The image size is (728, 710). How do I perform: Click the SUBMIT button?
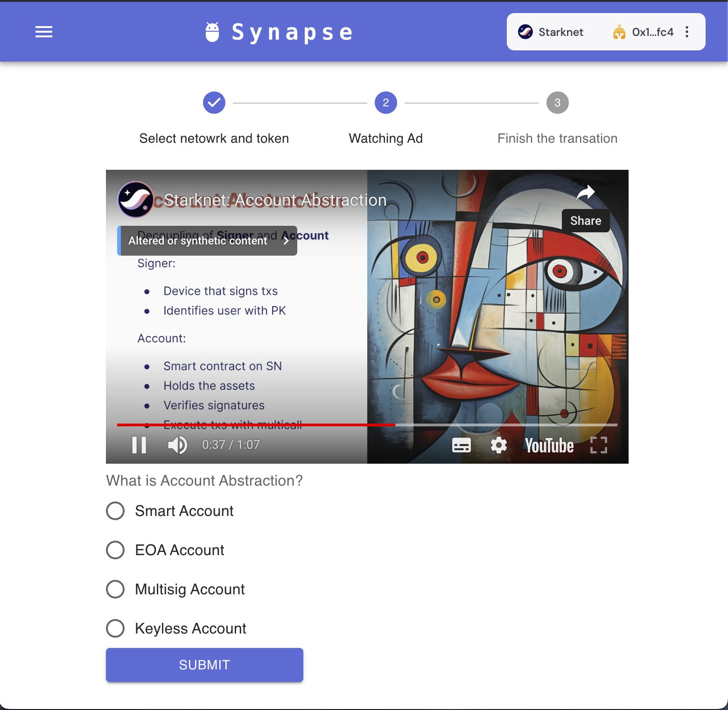click(x=204, y=665)
